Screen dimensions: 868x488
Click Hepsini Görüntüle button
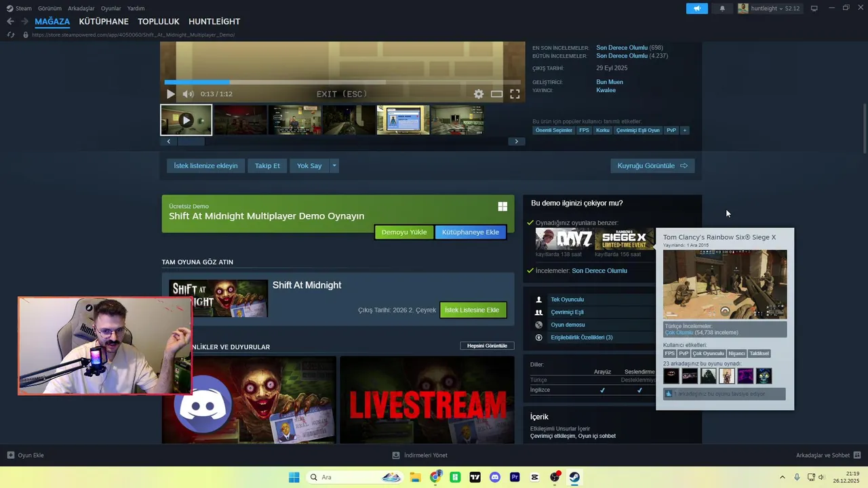click(487, 346)
